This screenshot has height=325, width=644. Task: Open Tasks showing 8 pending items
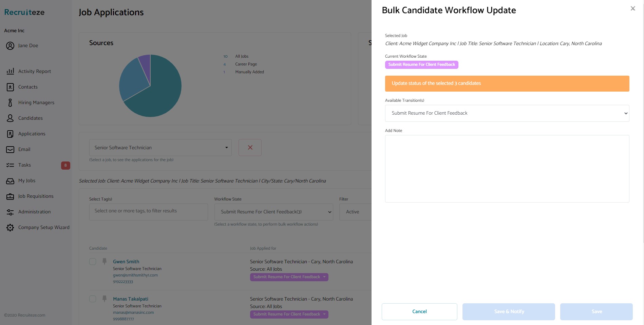point(24,165)
